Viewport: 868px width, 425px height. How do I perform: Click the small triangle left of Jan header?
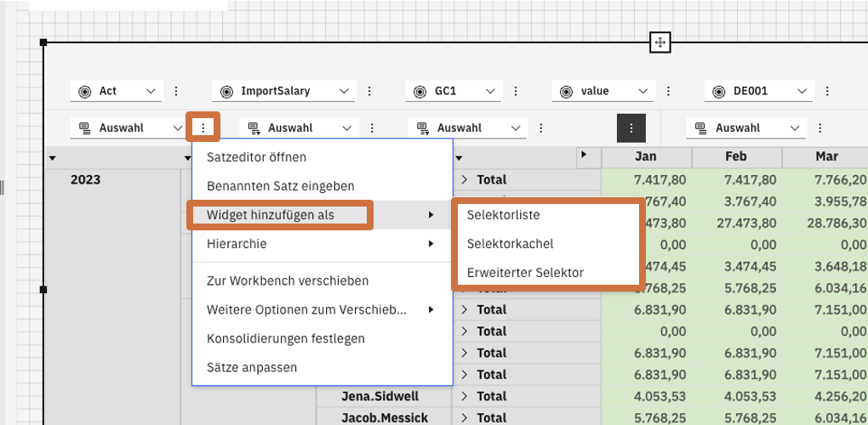coord(583,156)
